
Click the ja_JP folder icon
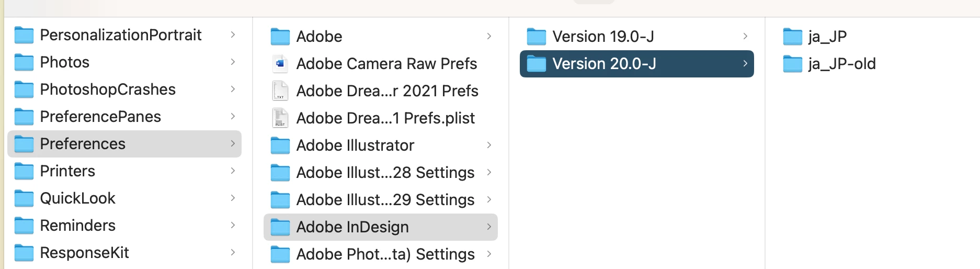tap(792, 37)
